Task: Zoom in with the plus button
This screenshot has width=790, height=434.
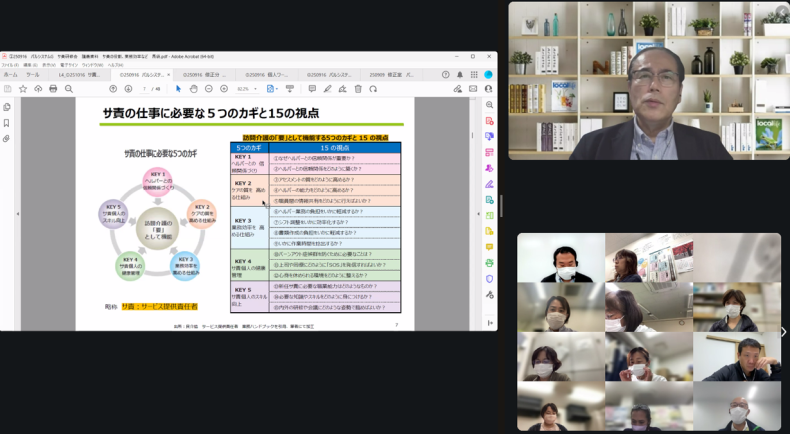Action: (222, 88)
